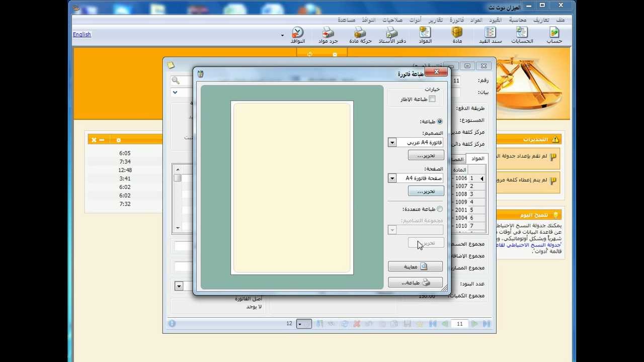
Task: Close the طباعة فاتورة dialog
Action: pos(436,72)
